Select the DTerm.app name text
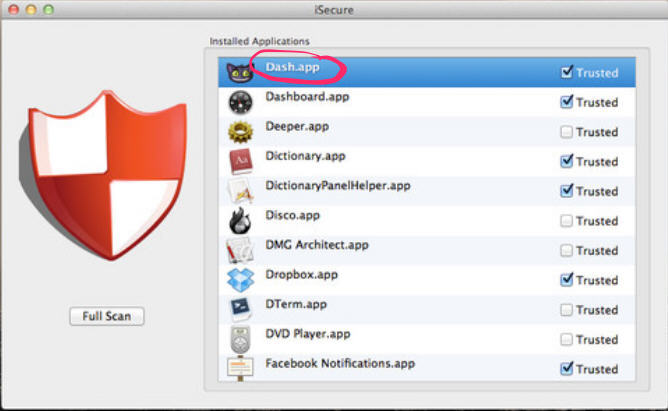The height and width of the screenshot is (411, 668). (x=296, y=305)
